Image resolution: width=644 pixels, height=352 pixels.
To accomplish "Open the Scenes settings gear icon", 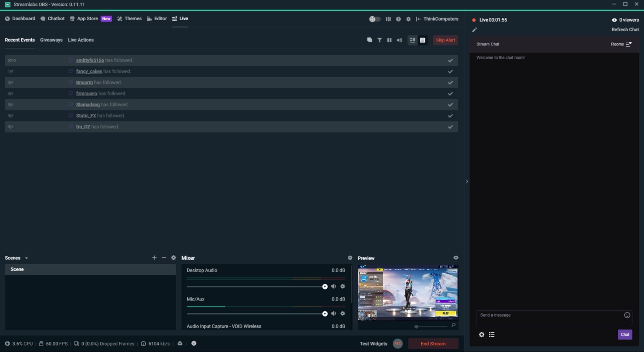I will click(173, 258).
